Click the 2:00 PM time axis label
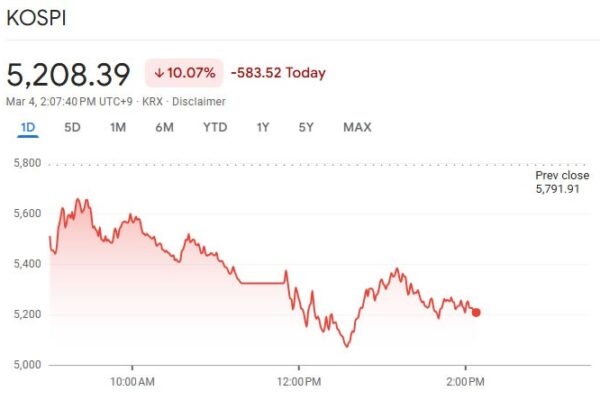This screenshot has height=400, width=600. tap(465, 381)
